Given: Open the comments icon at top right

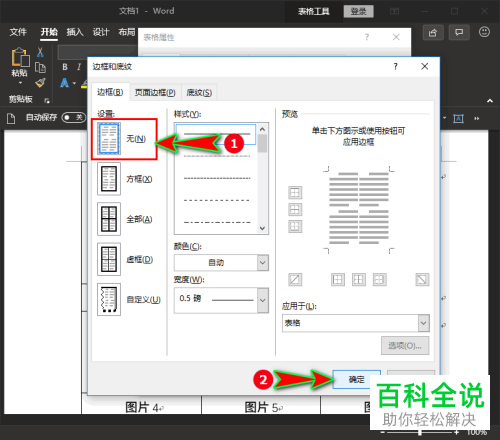Looking at the screenshot, I should (459, 32).
